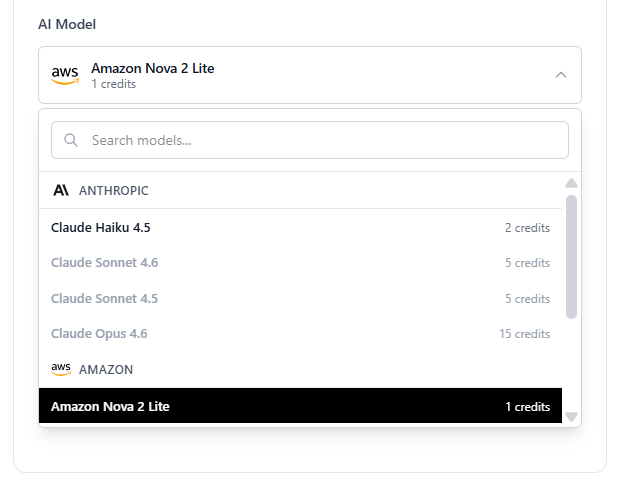This screenshot has height=490, width=627.
Task: Click '2 credits' beside Claude Haiku 4.5
Action: tap(527, 228)
